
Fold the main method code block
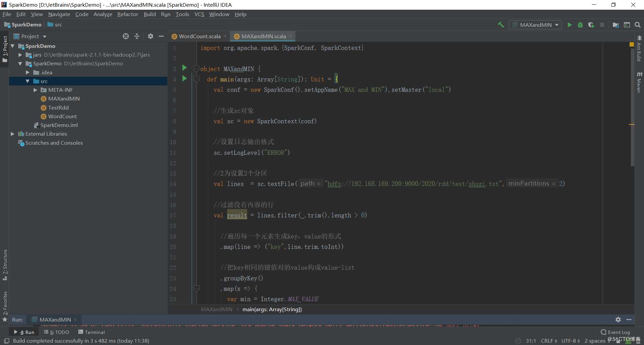(x=197, y=79)
